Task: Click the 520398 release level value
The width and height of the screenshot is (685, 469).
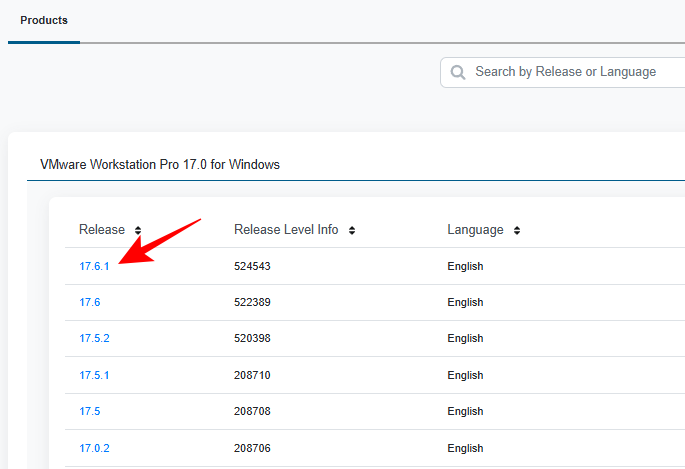Action: coord(252,338)
